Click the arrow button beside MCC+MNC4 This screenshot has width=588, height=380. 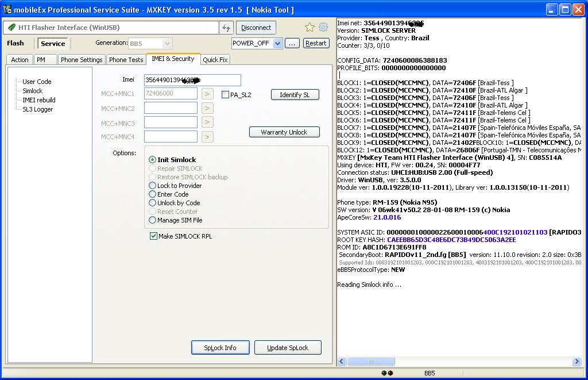(x=207, y=137)
